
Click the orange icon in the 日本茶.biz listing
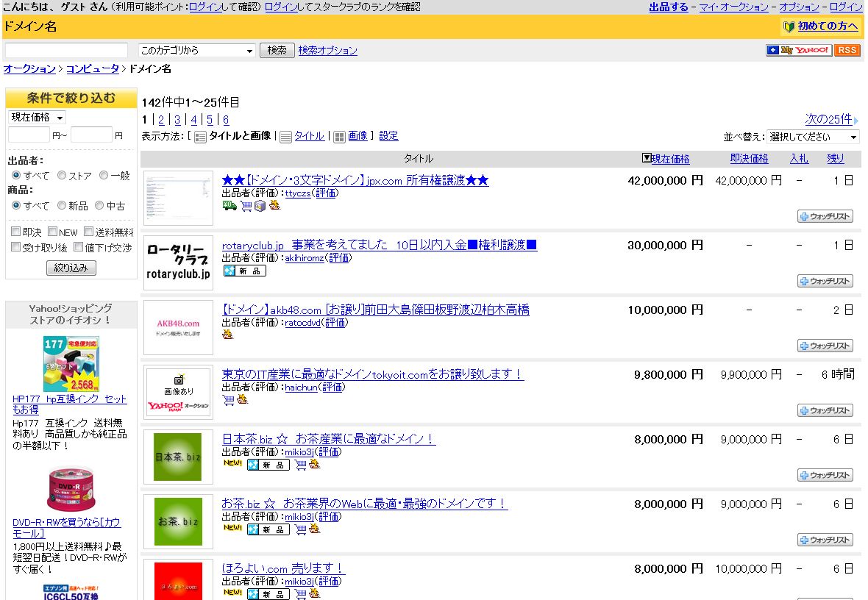point(314,465)
